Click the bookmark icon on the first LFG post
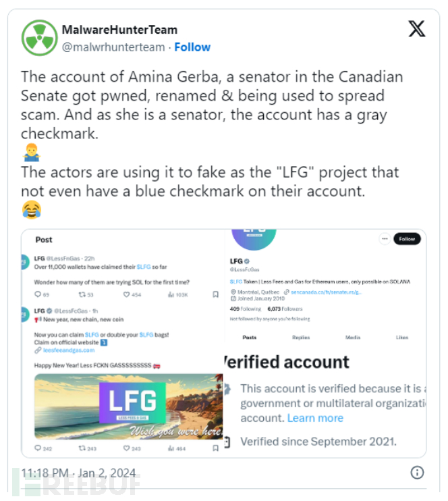The height and width of the screenshot is (501, 448). [215, 294]
